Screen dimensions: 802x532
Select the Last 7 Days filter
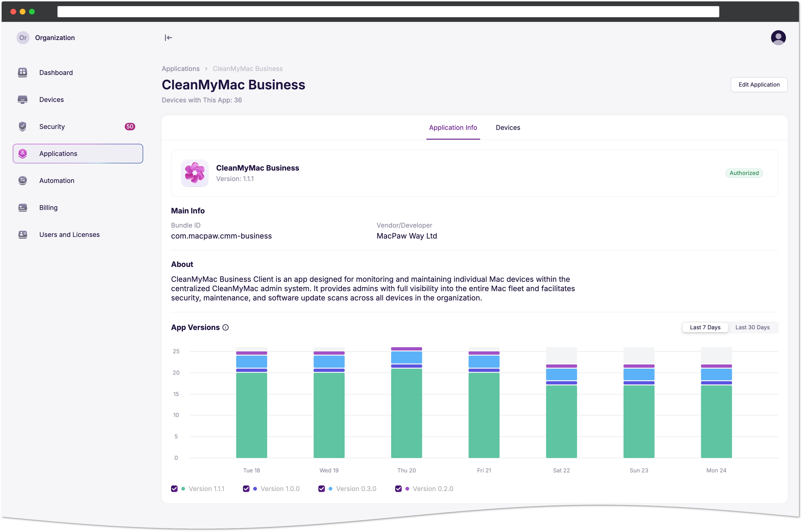(705, 327)
